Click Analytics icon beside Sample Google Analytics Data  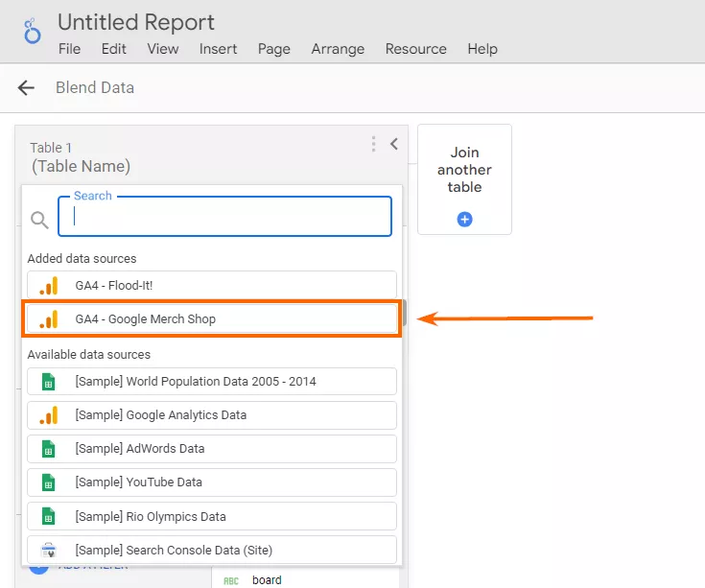tap(49, 415)
